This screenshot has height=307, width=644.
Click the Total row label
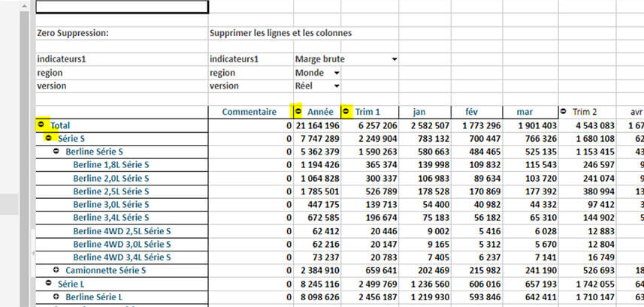click(60, 125)
